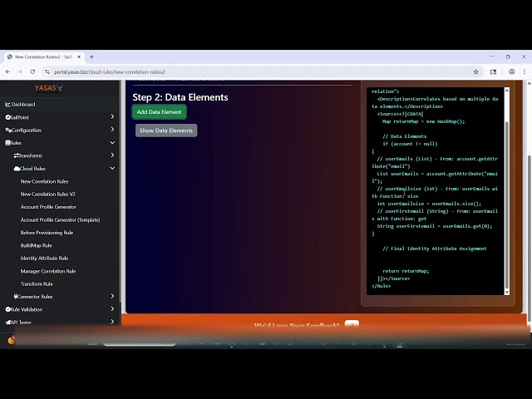
Task: Open Manager Correlation Rule page
Action: click(48, 271)
